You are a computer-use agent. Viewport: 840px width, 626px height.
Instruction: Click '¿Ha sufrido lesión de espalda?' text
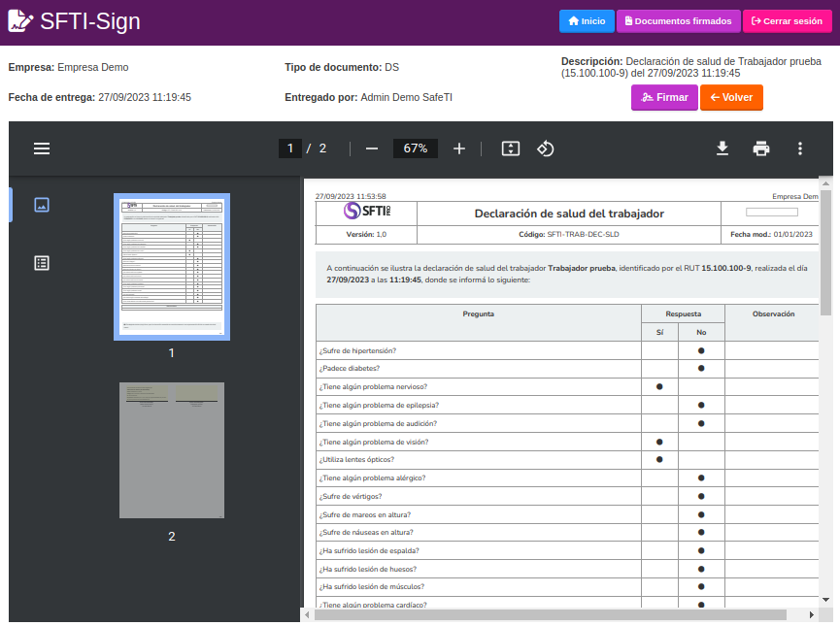(x=369, y=551)
